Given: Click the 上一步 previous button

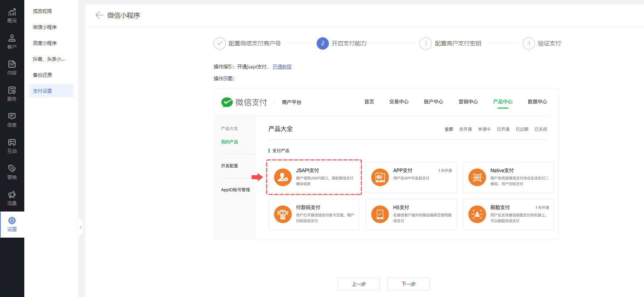Looking at the screenshot, I should tap(359, 284).
